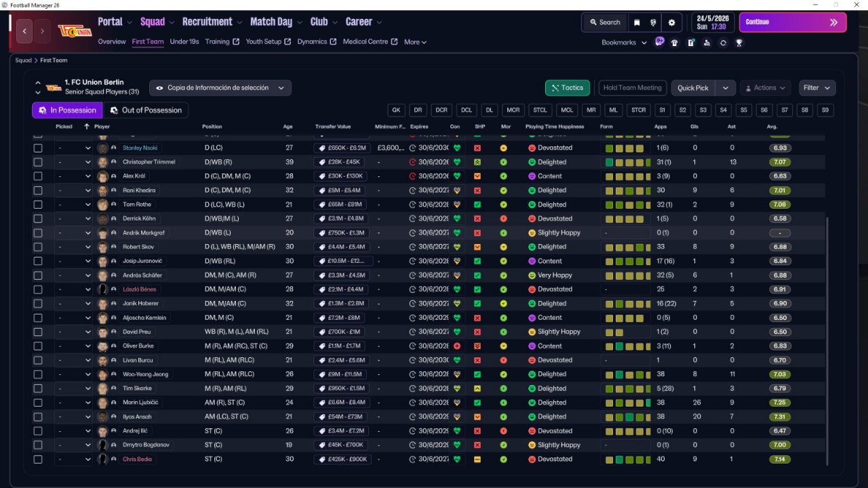The height and width of the screenshot is (488, 868).
Task: Select the checkbox next to Rani Khedira
Action: (38, 190)
